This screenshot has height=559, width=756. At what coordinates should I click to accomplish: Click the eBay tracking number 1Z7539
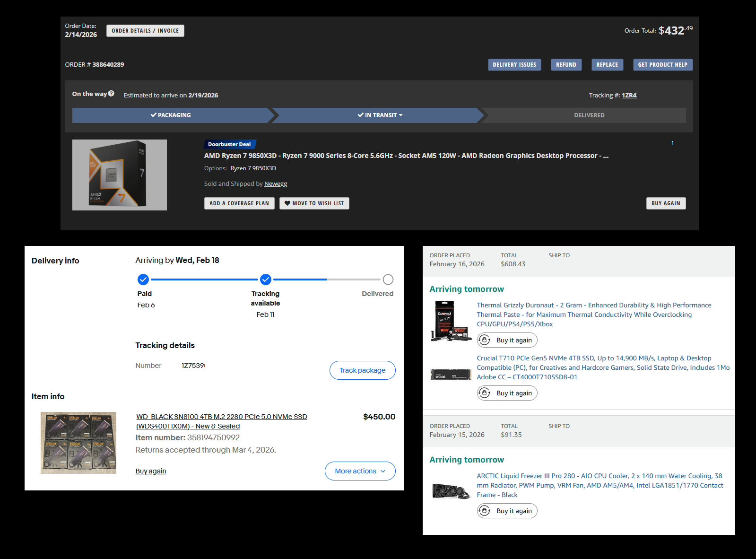[x=193, y=366]
